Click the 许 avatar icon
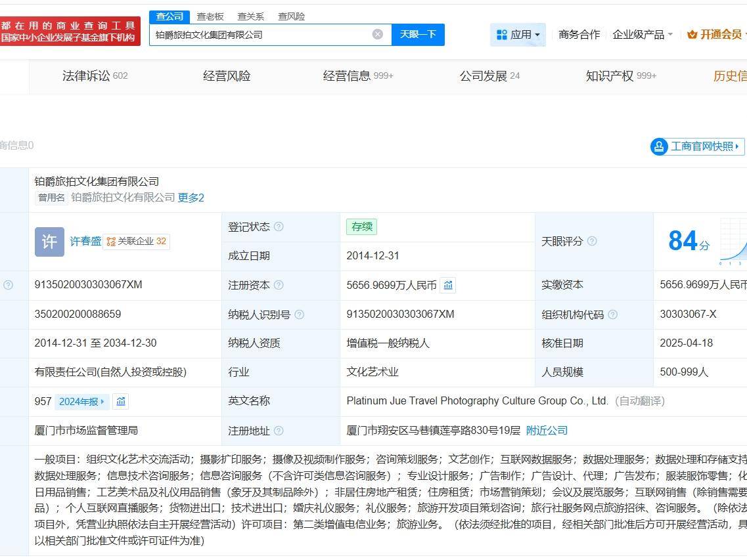 coord(49,242)
